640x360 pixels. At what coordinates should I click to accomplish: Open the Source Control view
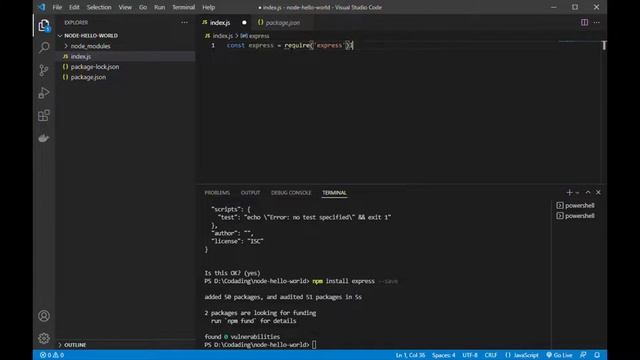click(44, 70)
